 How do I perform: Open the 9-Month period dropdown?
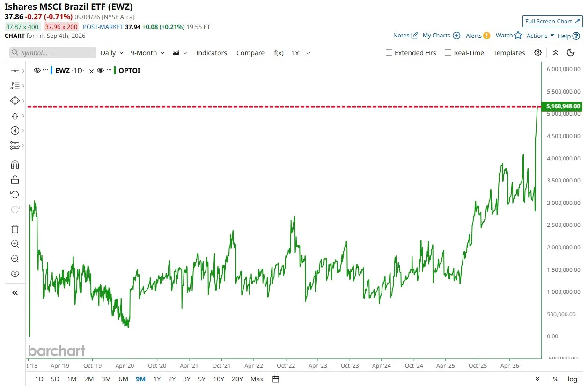click(x=147, y=53)
